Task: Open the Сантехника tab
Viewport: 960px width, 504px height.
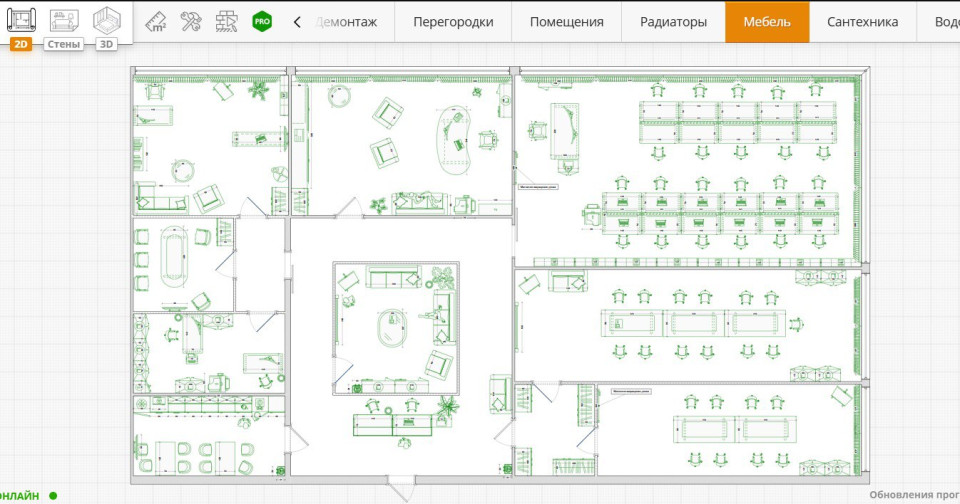Action: tap(863, 22)
